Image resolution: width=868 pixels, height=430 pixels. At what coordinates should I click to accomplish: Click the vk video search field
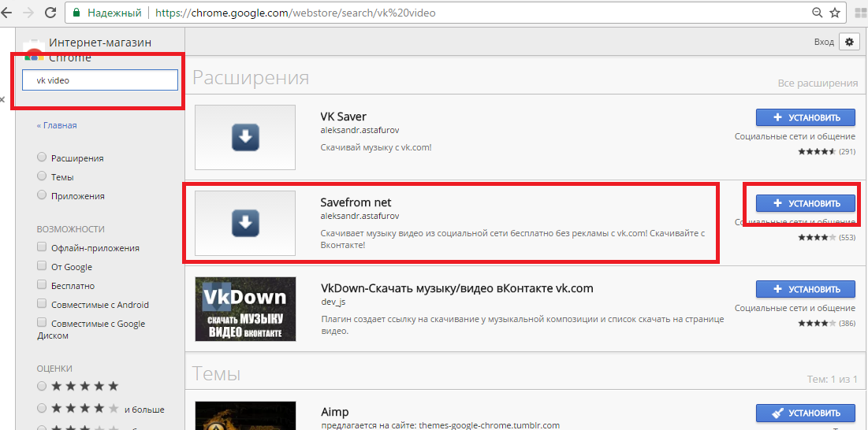99,80
